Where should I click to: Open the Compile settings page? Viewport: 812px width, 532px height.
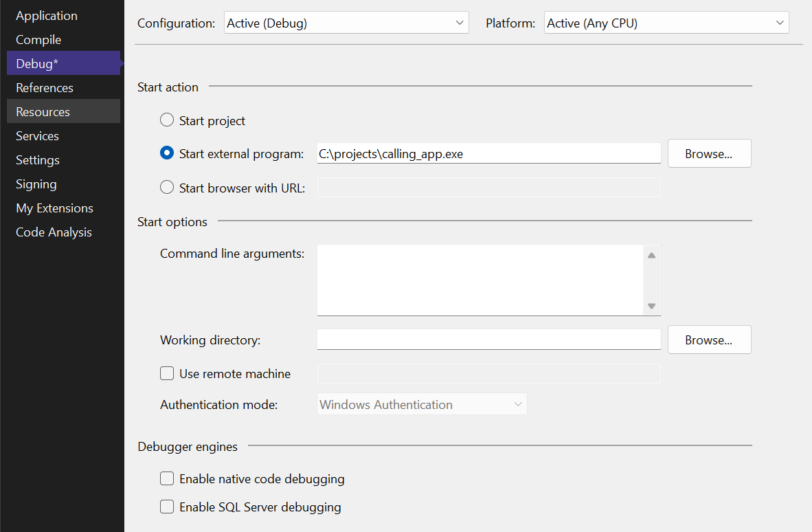(x=38, y=39)
